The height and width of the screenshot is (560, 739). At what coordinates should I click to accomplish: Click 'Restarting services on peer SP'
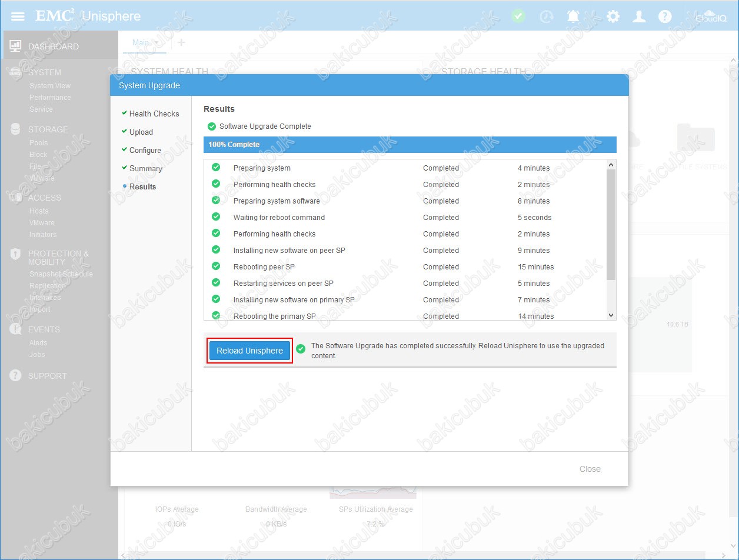(283, 284)
